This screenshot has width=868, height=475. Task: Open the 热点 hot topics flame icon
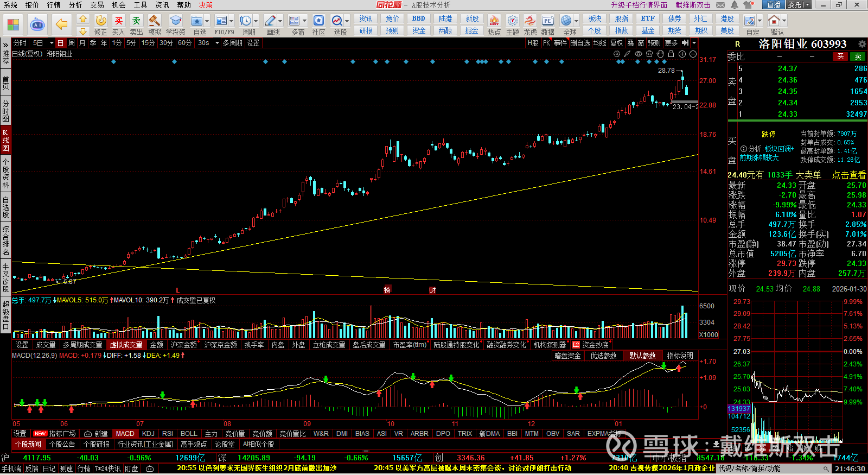pos(494,21)
